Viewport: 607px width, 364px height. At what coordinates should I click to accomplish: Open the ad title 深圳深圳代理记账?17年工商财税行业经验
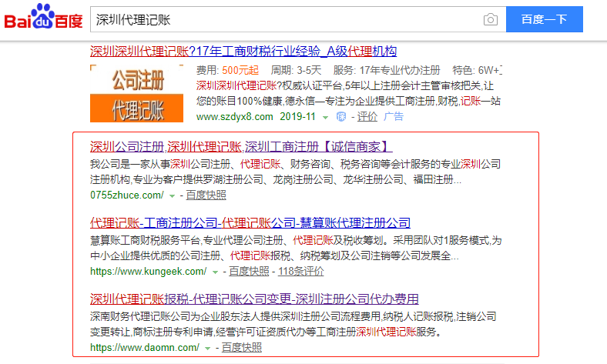pos(243,51)
